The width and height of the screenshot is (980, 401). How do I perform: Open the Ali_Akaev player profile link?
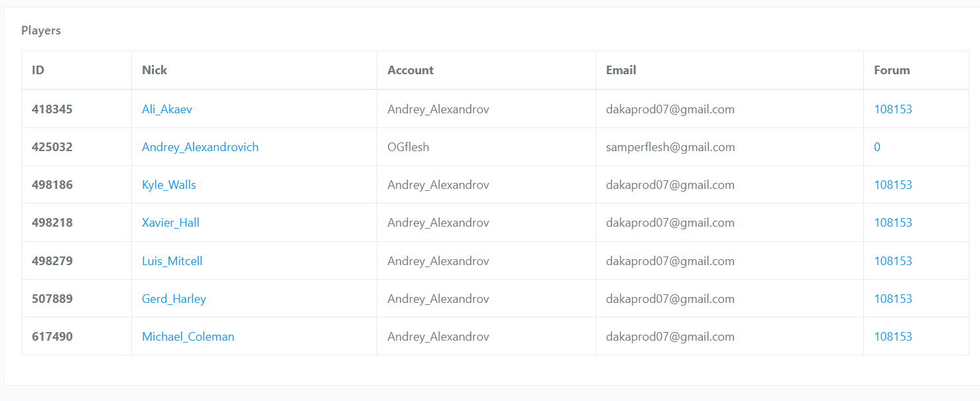tap(167, 109)
